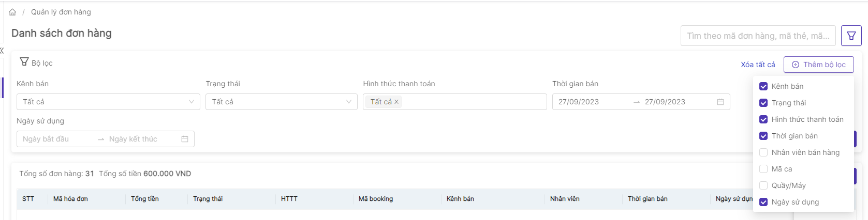Image resolution: width=868 pixels, height=220 pixels.
Task: Click the Xóa tất cả link
Action: tap(758, 65)
